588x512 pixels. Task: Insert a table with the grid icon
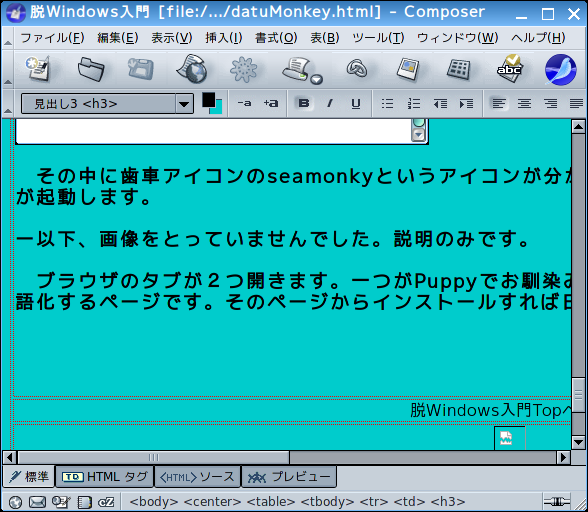(x=459, y=69)
